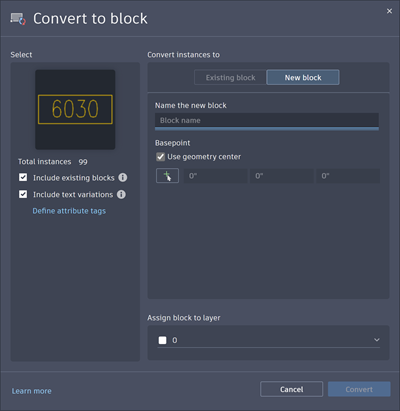Click the Cancel button

(x=291, y=389)
